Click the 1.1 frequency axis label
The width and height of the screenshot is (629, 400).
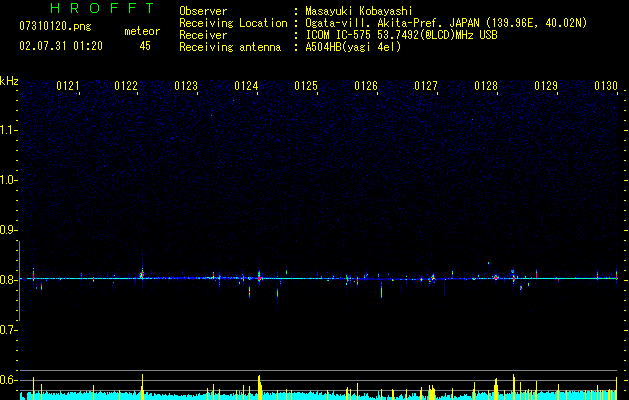coord(8,130)
